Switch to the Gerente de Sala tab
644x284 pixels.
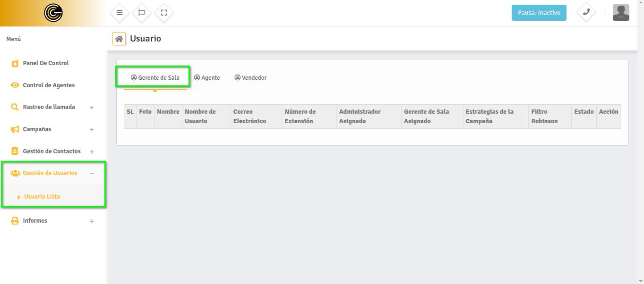[155, 78]
